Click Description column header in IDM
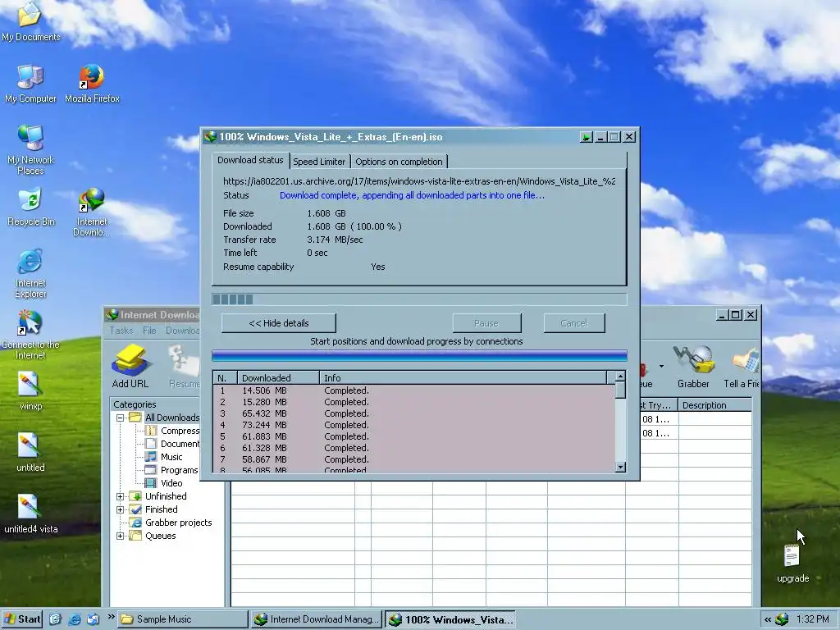840x630 pixels. click(x=715, y=405)
